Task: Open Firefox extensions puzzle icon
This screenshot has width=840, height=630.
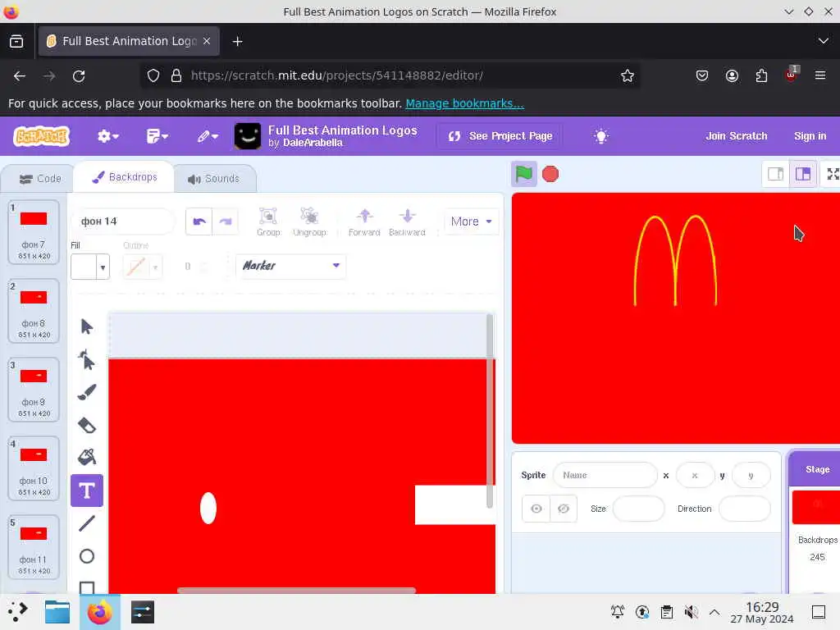Action: [x=761, y=76]
